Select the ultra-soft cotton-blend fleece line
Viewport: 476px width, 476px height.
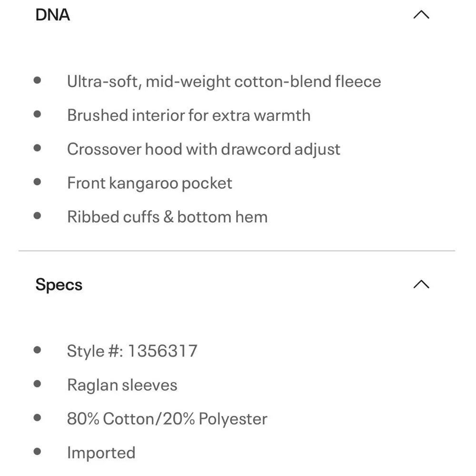[224, 81]
